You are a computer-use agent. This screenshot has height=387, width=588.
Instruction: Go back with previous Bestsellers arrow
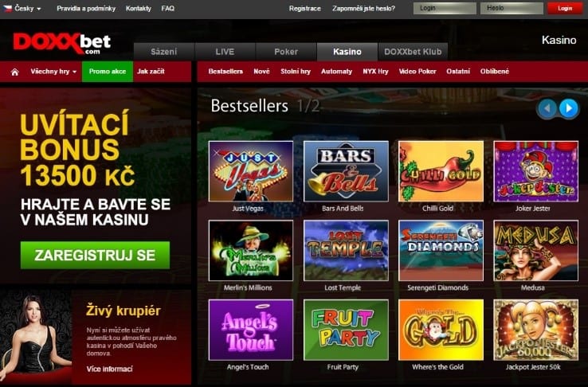click(x=547, y=108)
